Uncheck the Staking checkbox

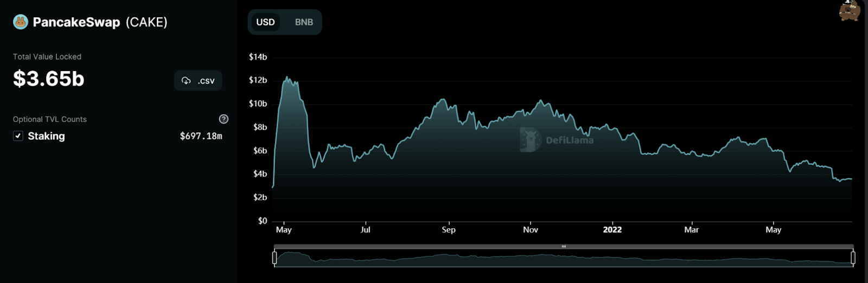point(18,136)
